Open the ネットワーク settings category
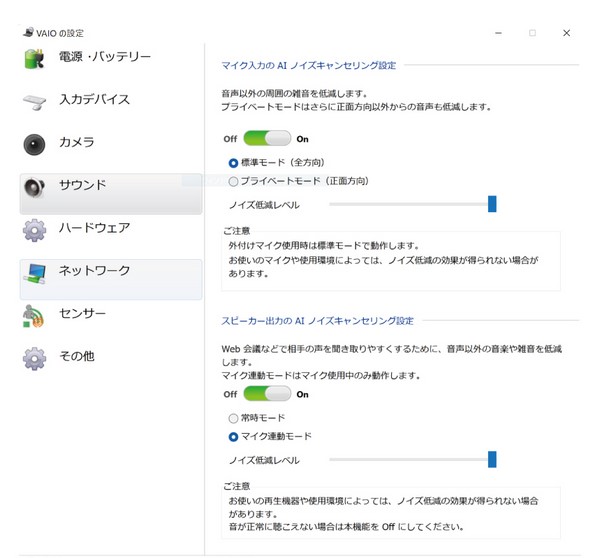This screenshot has width=591, height=558. tap(111, 279)
